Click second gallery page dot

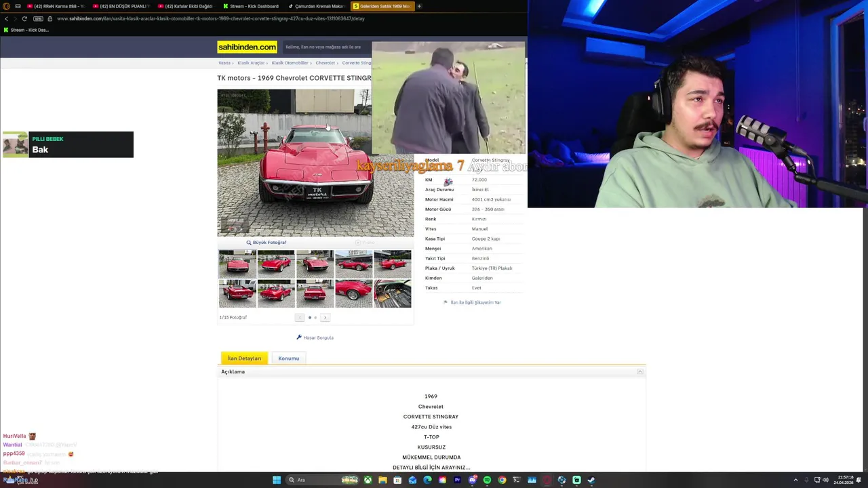(x=315, y=317)
